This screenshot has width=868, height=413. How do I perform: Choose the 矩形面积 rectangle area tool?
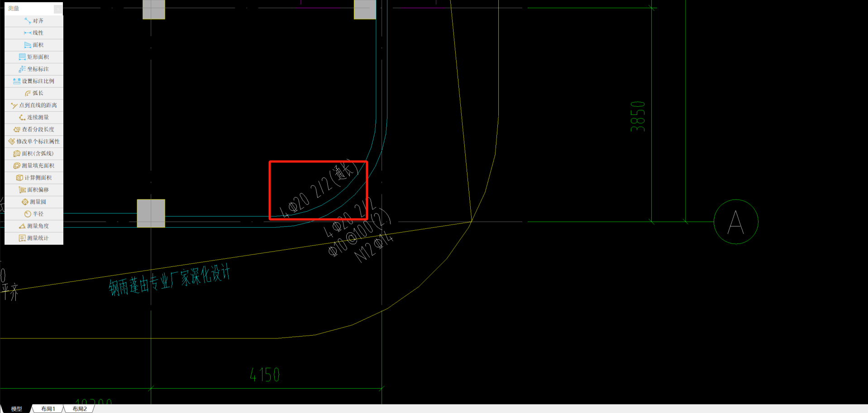[34, 57]
